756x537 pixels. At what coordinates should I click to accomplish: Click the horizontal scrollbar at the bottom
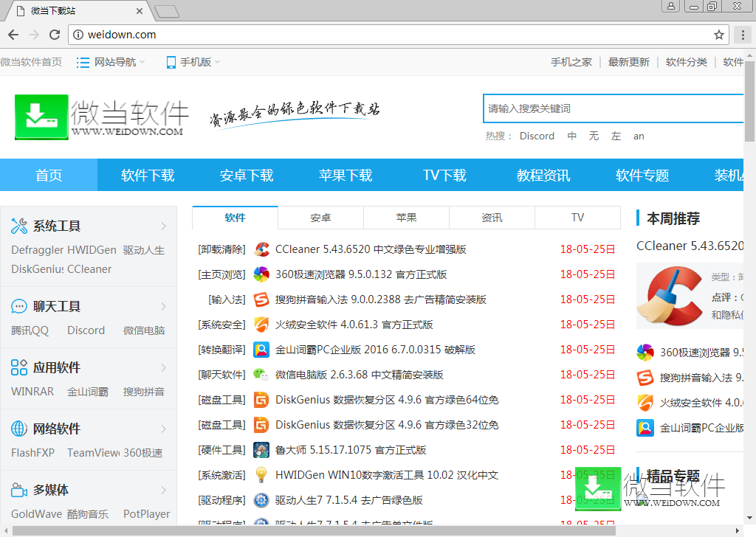pyautogui.click(x=313, y=531)
